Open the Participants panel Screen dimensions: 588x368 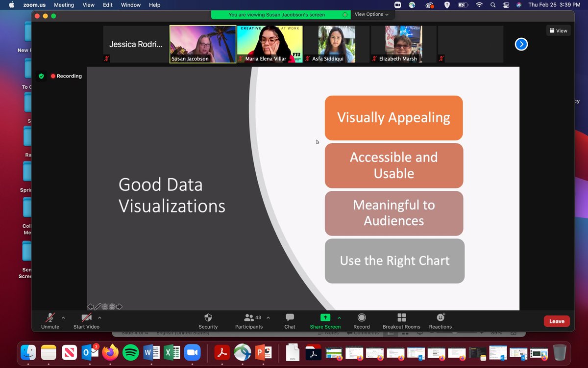coord(249,321)
